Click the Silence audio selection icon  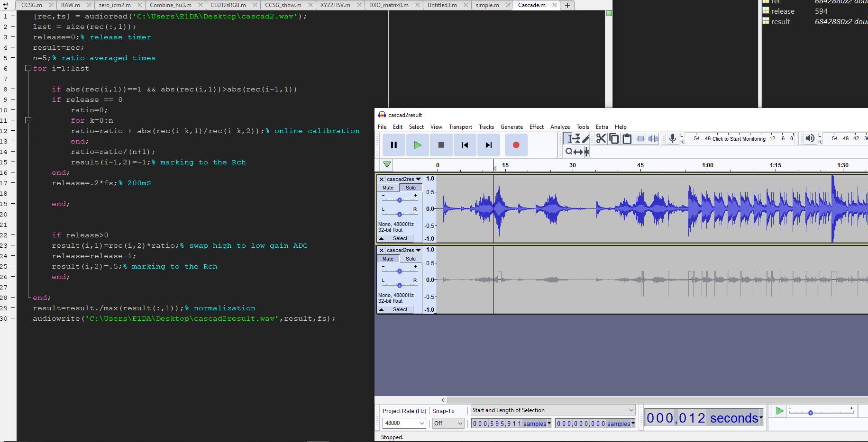click(653, 138)
